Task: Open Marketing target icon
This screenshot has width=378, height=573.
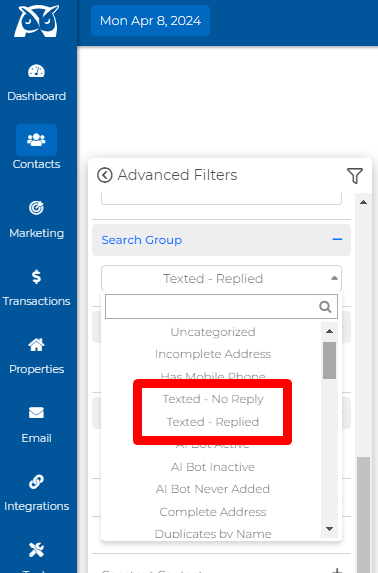Action: 36,208
